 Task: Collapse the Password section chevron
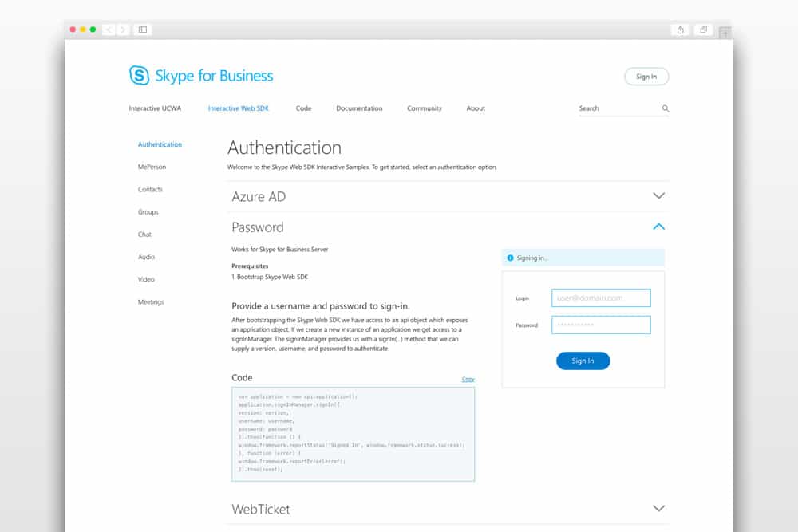click(x=658, y=227)
